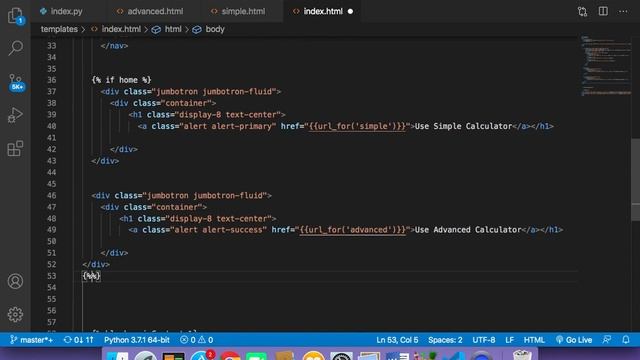Click 'alert alert-primary' class string
The width and height of the screenshot is (640, 360).
coord(228,126)
